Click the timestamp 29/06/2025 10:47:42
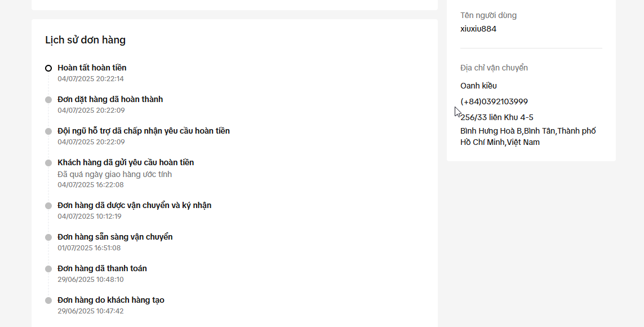This screenshot has height=327, width=644. coord(91,311)
